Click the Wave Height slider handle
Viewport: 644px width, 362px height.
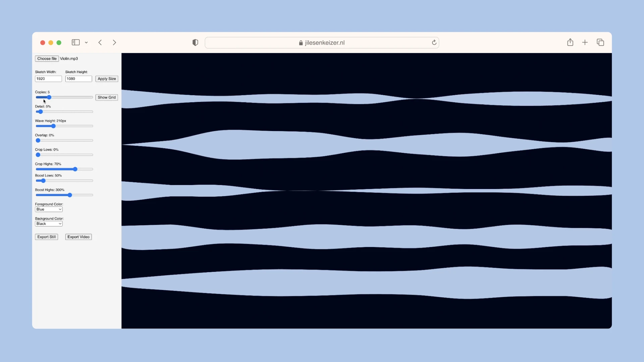click(x=53, y=126)
